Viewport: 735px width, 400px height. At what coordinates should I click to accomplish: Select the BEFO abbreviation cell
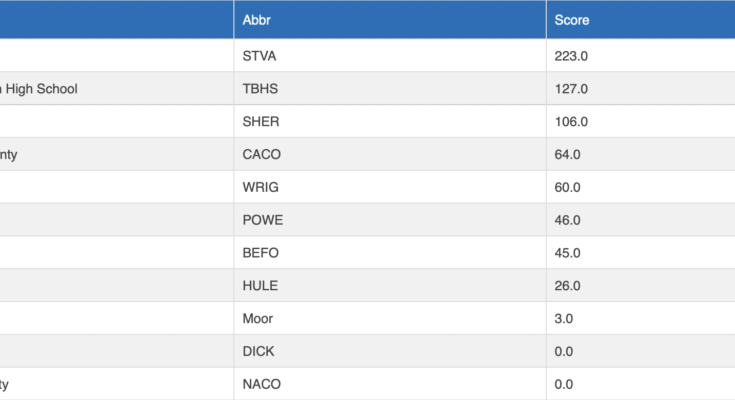261,253
